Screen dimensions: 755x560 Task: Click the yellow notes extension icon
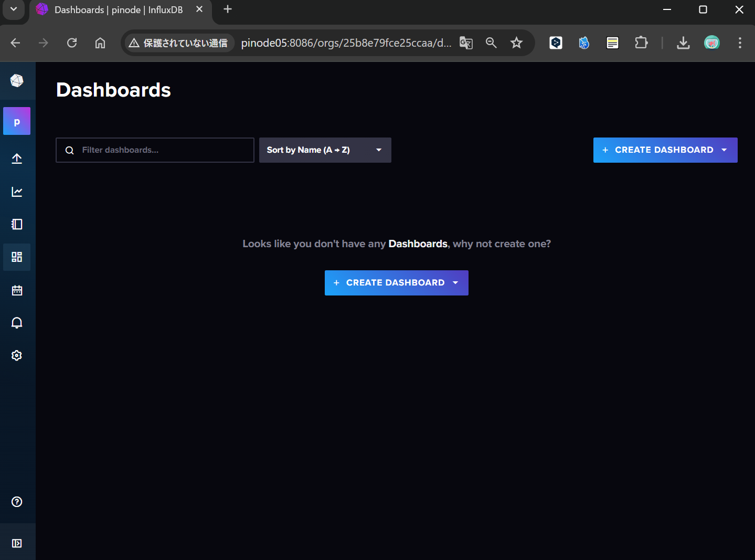612,43
